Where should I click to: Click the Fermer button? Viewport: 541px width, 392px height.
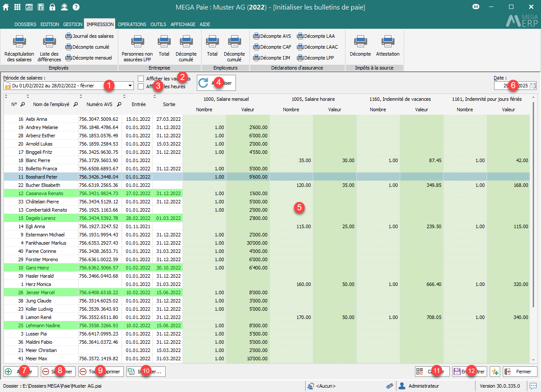(x=520, y=372)
